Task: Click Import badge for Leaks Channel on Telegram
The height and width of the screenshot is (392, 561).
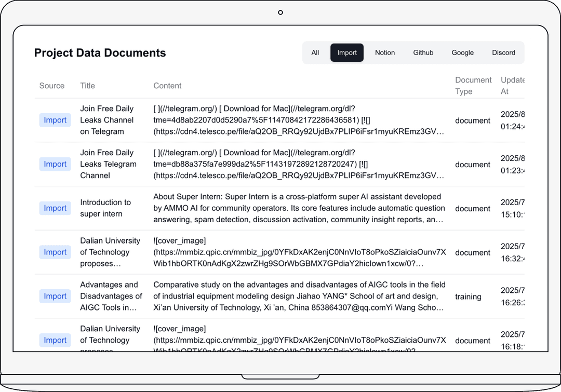Action: click(x=55, y=120)
